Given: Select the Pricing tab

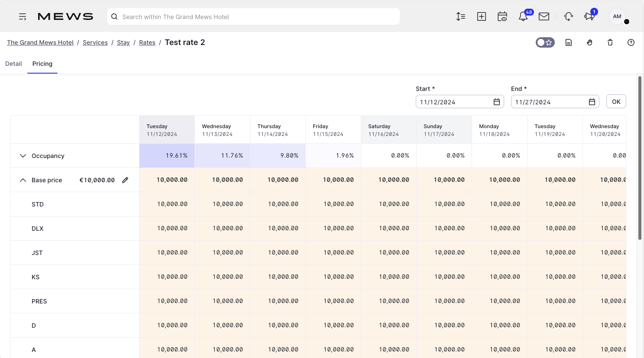Looking at the screenshot, I should [42, 64].
